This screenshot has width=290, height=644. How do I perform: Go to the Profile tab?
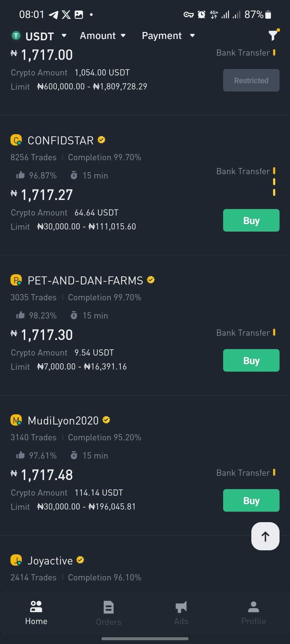[x=253, y=613]
